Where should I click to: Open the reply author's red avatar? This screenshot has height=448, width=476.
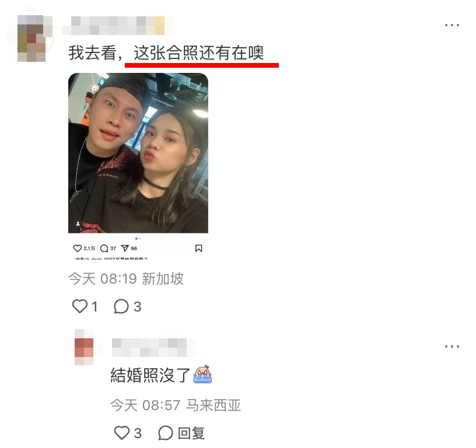tap(84, 347)
